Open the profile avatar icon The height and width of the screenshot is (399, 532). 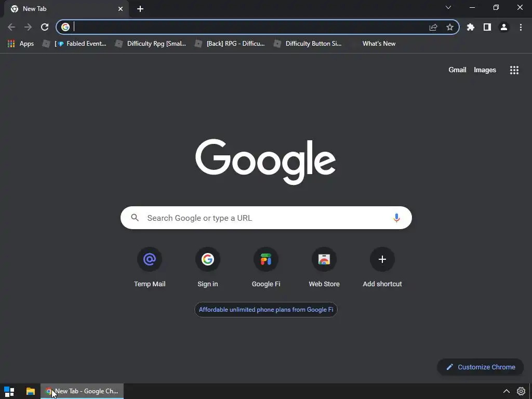504,27
